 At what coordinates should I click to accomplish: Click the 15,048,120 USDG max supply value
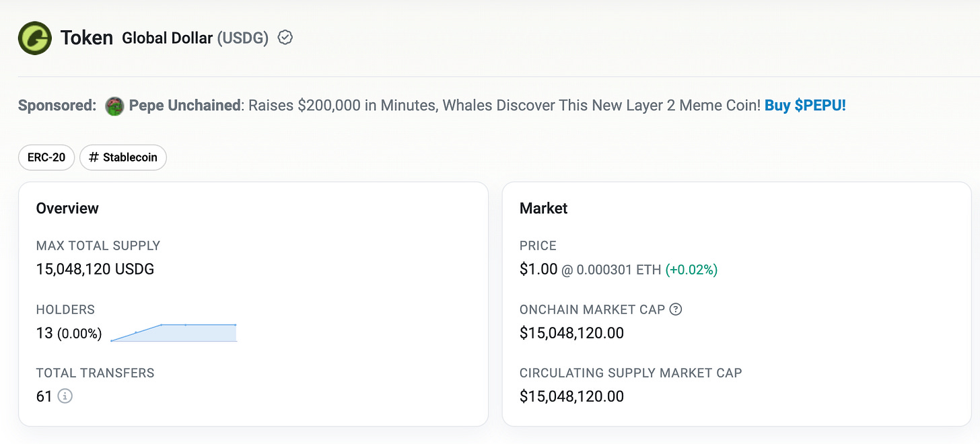click(95, 270)
